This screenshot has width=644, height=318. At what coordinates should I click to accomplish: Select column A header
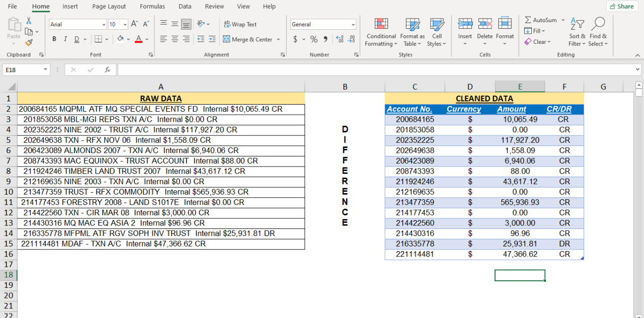coord(161,87)
